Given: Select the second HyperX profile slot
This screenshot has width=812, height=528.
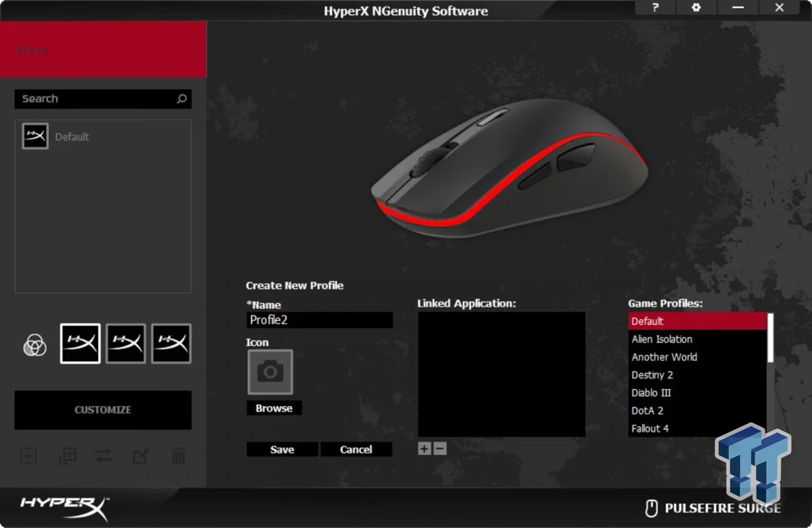Looking at the screenshot, I should 126,344.
